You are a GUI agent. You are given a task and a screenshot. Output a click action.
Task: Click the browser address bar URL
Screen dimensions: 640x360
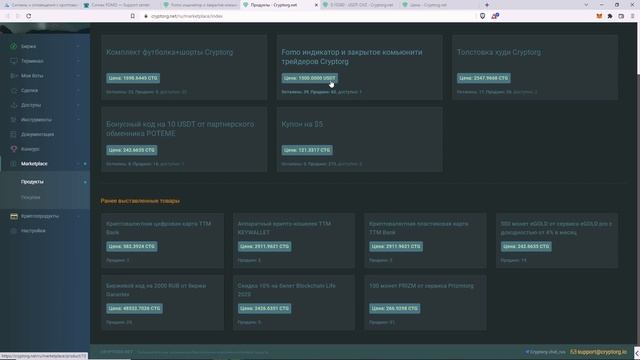point(187,16)
